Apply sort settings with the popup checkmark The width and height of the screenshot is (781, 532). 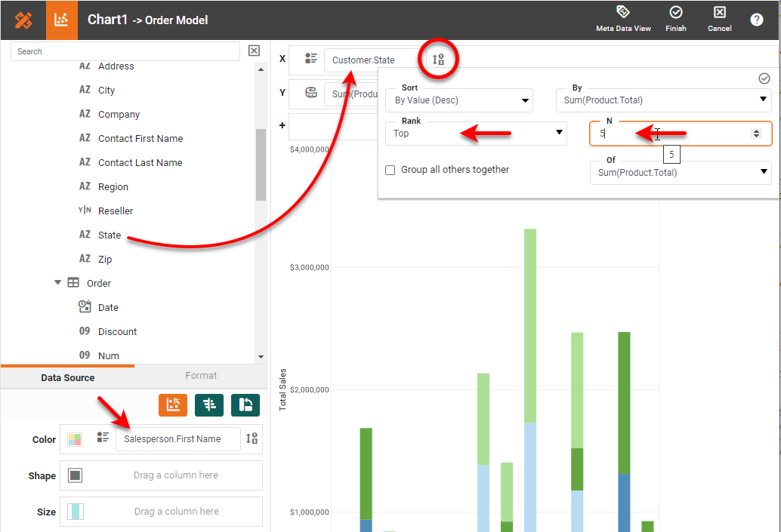(764, 78)
